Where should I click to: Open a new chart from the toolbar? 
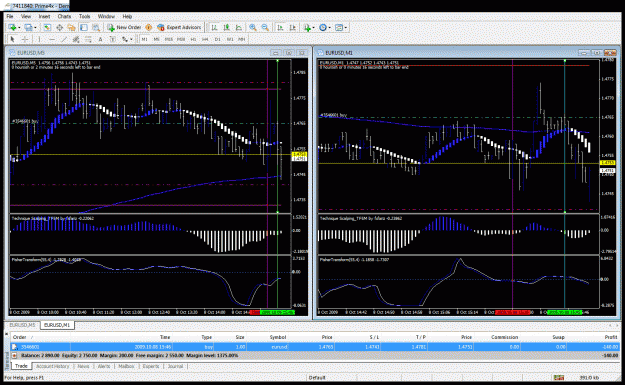[12, 28]
